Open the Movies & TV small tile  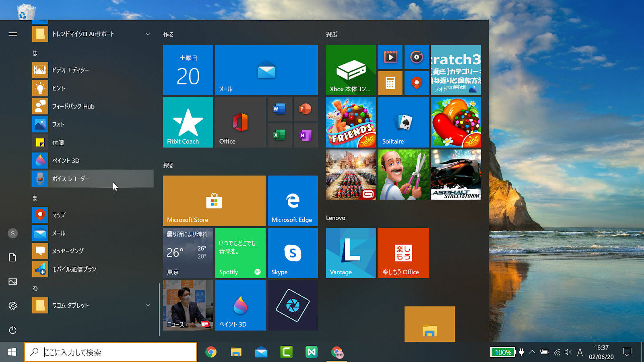coord(390,57)
